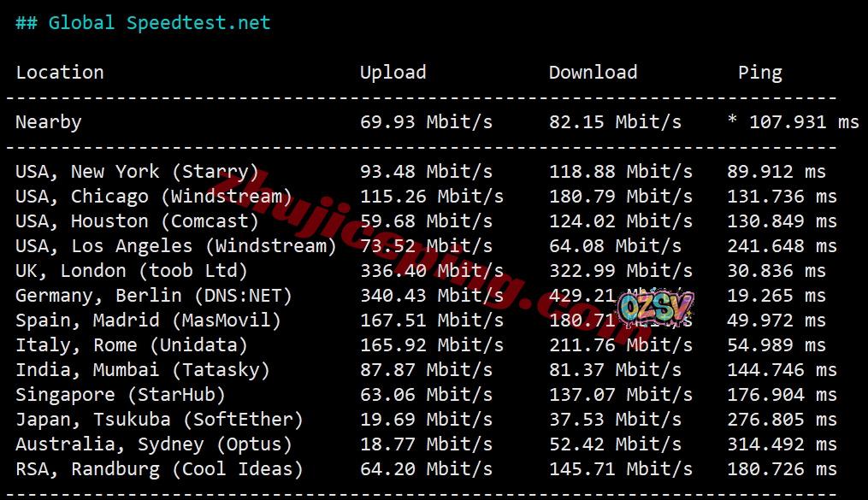The width and height of the screenshot is (868, 500).
Task: Click the Upload column header
Action: coord(393,73)
